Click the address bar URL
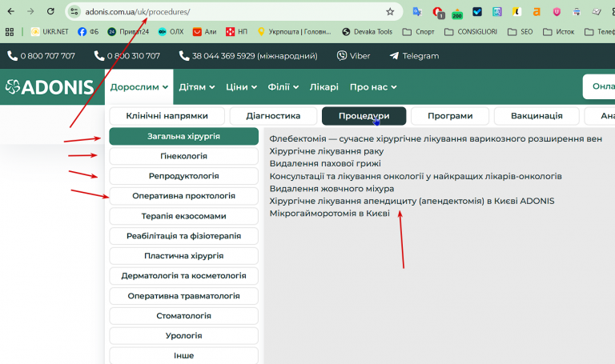The image size is (615, 364). (138, 12)
